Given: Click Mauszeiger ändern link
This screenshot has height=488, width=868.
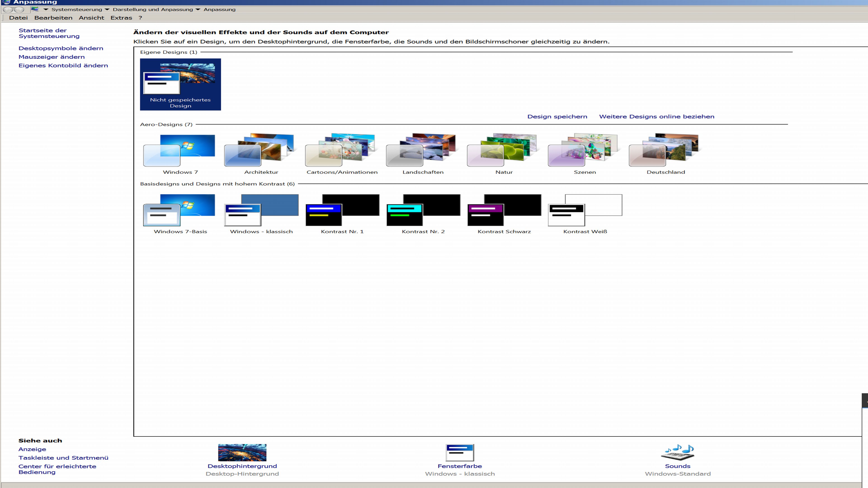Looking at the screenshot, I should pyautogui.click(x=52, y=57).
